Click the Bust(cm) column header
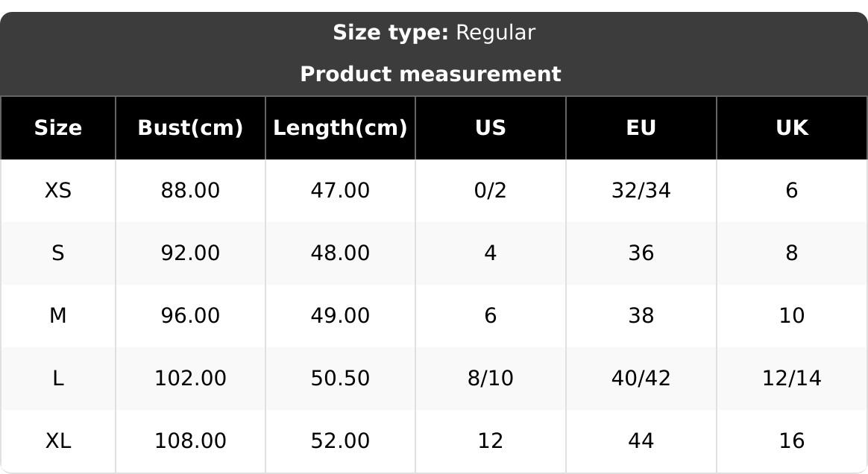868x474 pixels. 190,128
